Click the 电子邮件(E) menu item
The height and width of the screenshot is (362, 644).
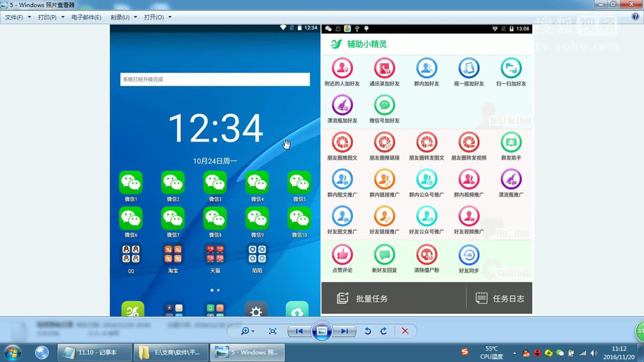point(86,17)
